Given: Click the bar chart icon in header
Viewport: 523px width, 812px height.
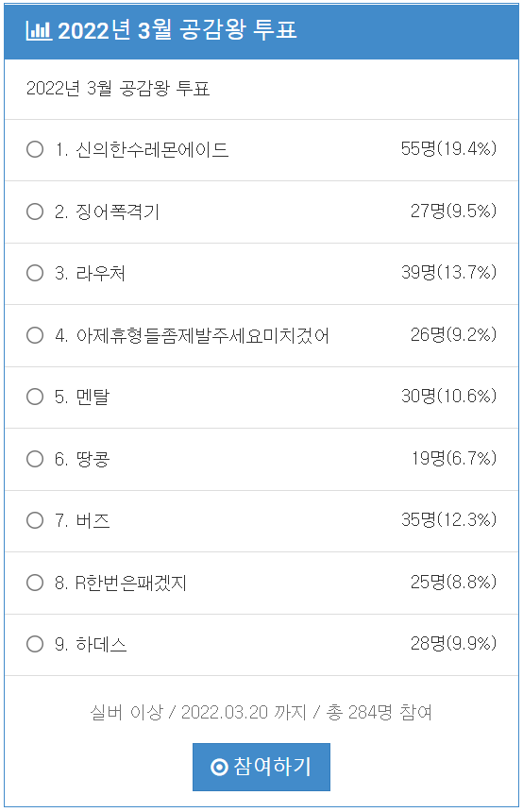Looking at the screenshot, I should (39, 30).
